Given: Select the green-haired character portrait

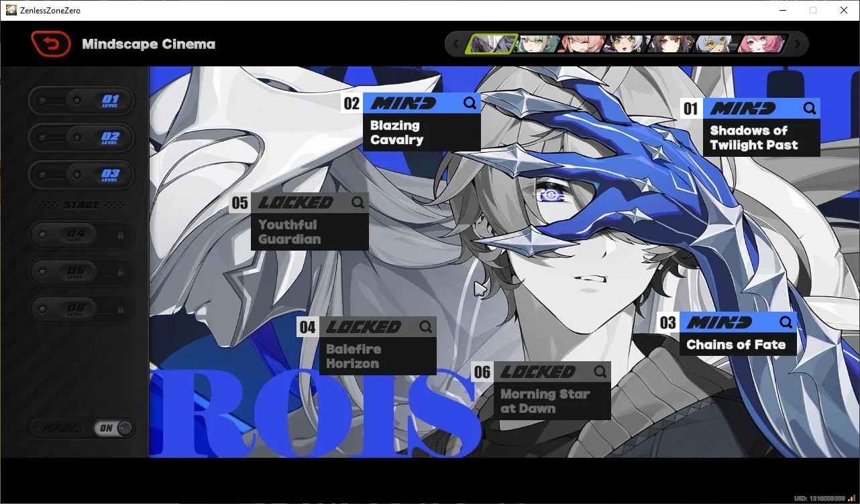Looking at the screenshot, I should click(537, 44).
